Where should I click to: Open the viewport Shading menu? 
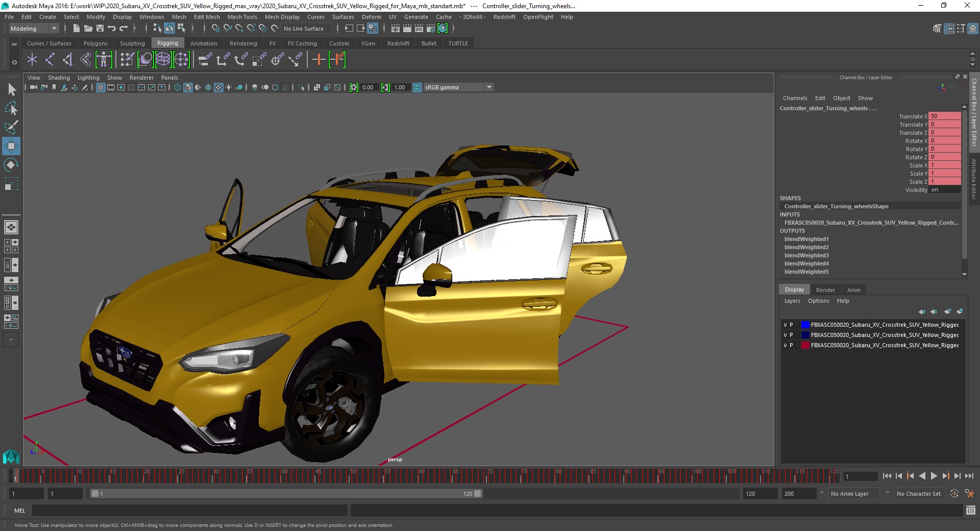click(x=59, y=78)
